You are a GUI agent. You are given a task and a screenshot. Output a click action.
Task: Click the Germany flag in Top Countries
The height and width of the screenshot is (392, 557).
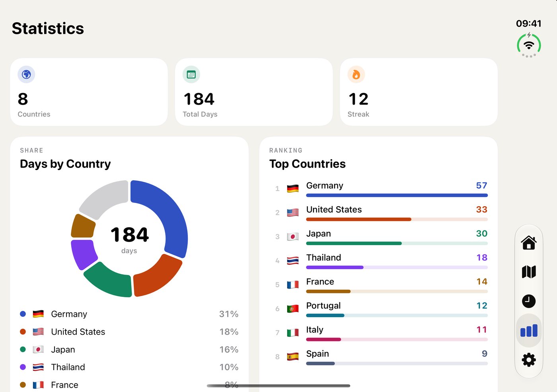(x=293, y=189)
